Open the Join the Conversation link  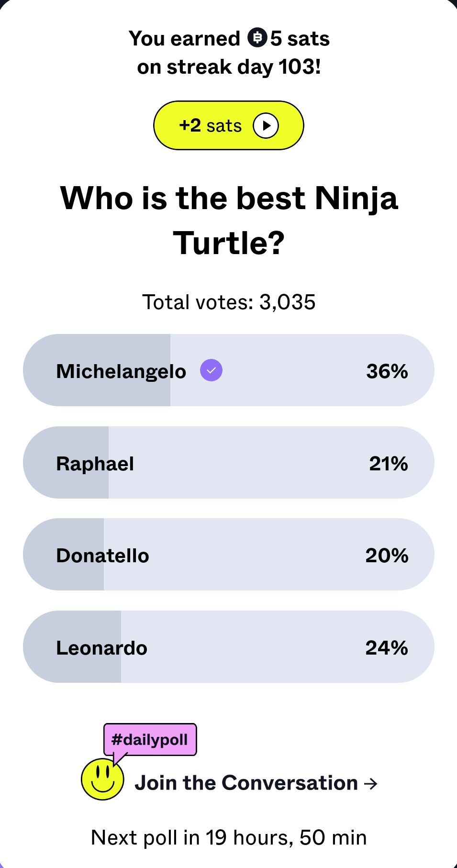pyautogui.click(x=246, y=783)
